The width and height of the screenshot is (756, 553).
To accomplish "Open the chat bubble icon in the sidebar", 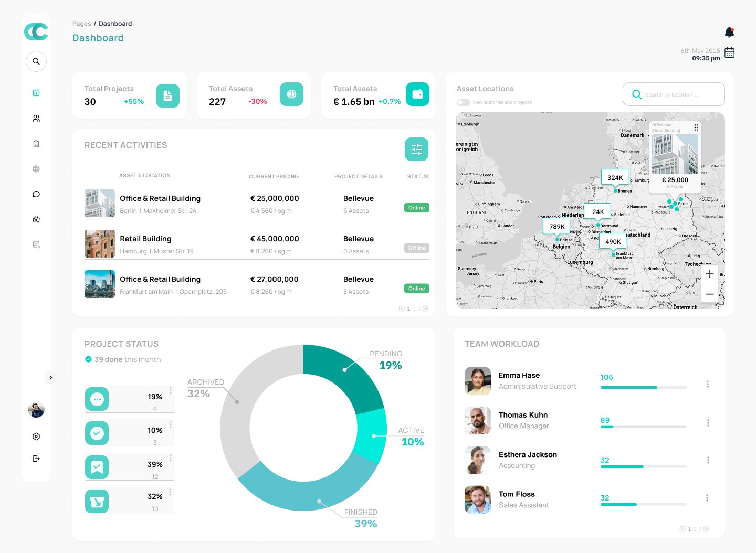I will click(36, 194).
